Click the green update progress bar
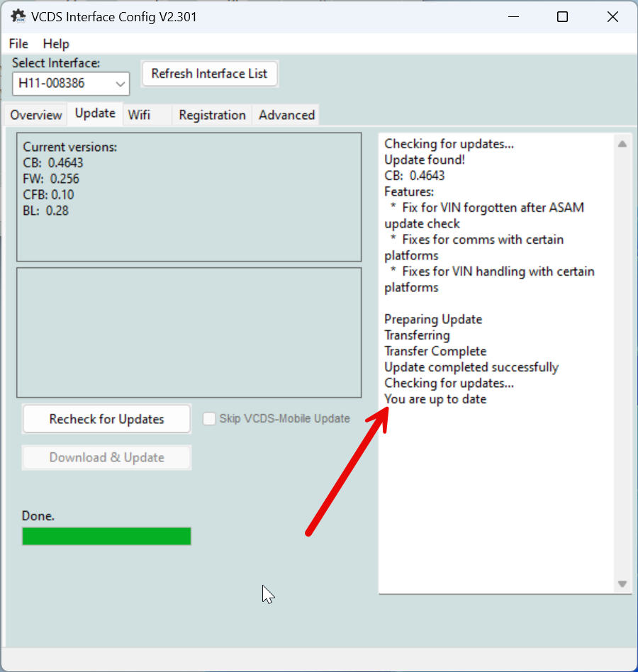638x672 pixels. pyautogui.click(x=107, y=536)
